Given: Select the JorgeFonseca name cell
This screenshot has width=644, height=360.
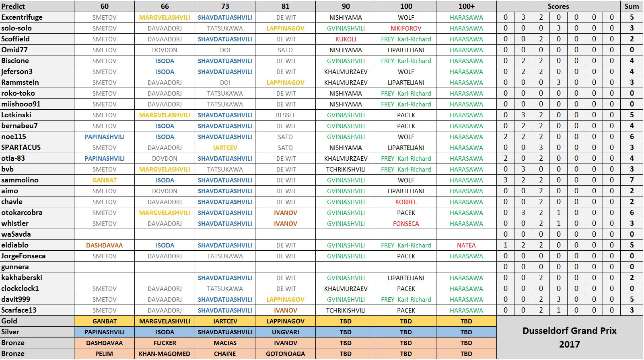Looking at the screenshot, I should [37, 256].
